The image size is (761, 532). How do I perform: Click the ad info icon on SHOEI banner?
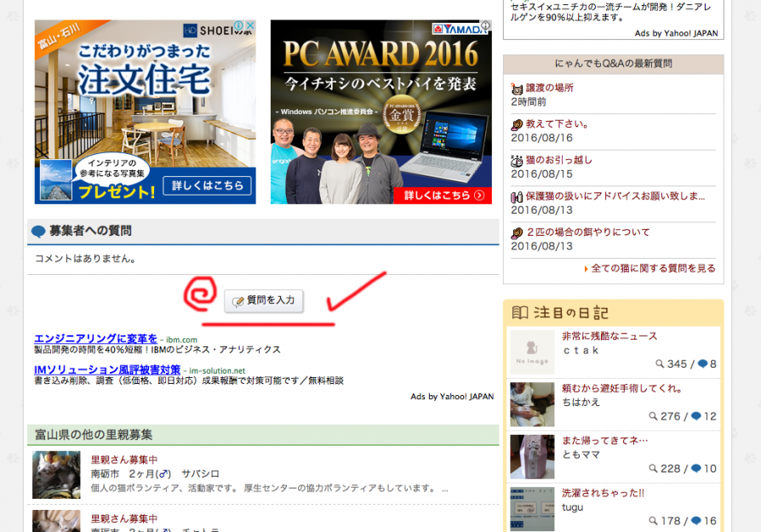coord(239,26)
